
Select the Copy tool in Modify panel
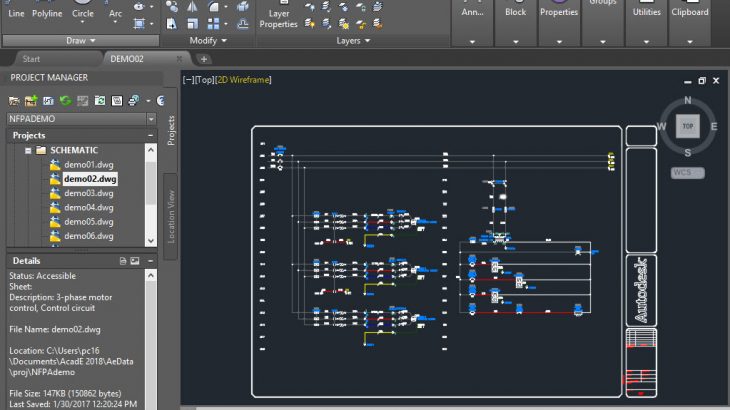(172, 7)
